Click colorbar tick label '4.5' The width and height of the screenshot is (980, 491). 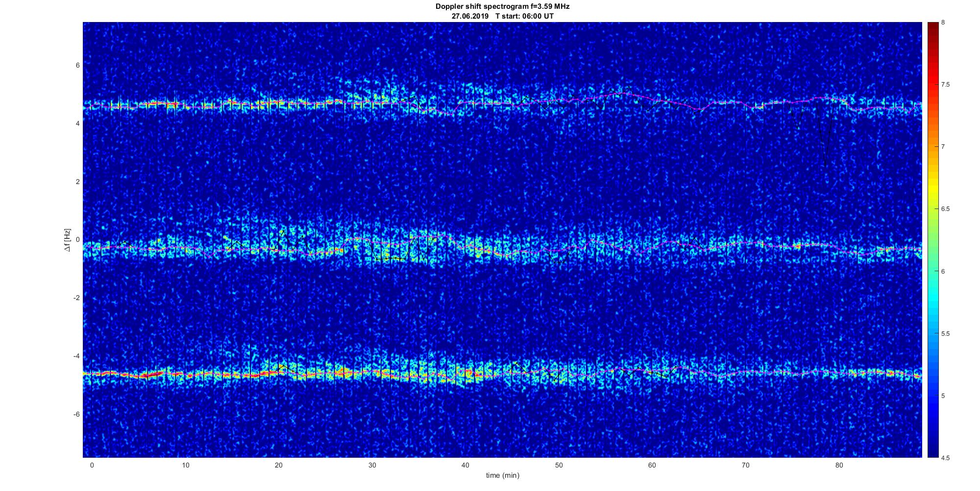pos(945,458)
